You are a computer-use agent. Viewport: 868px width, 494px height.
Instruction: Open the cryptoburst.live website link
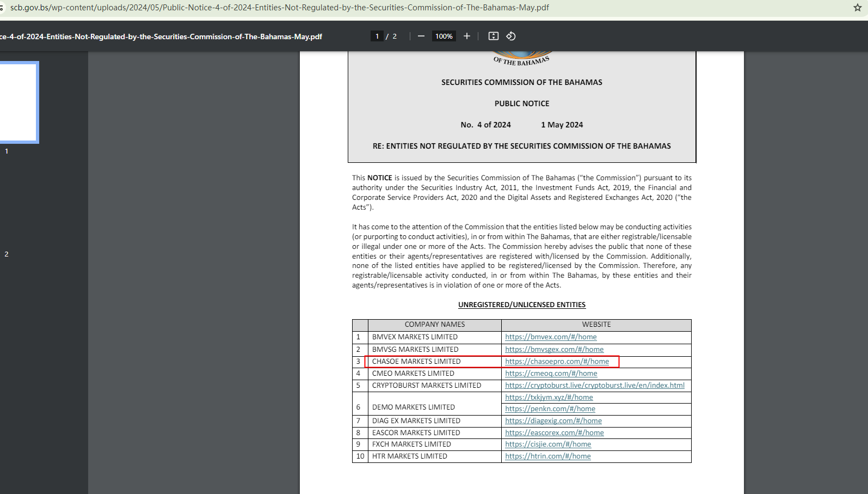(x=594, y=386)
